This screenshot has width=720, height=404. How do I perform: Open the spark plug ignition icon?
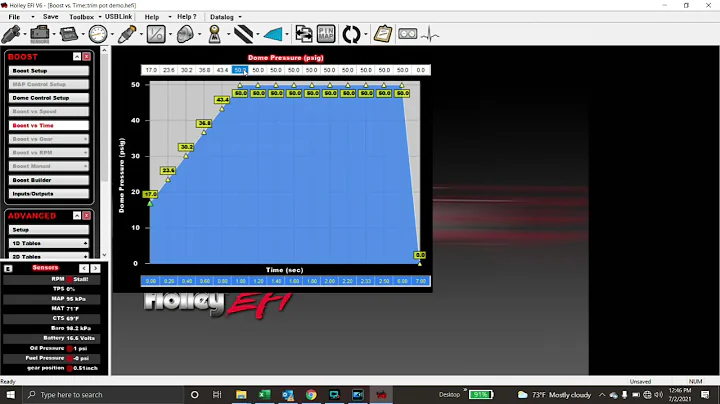[127, 34]
